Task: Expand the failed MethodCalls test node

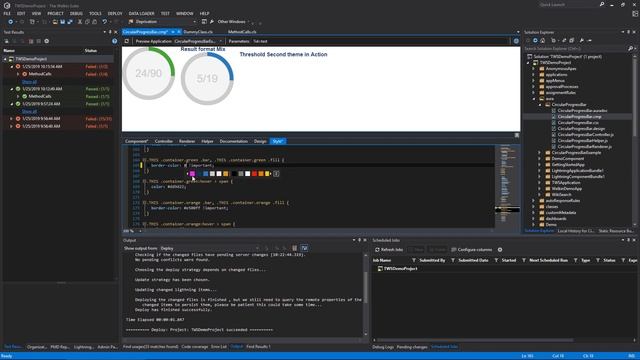Action: click(x=18, y=74)
